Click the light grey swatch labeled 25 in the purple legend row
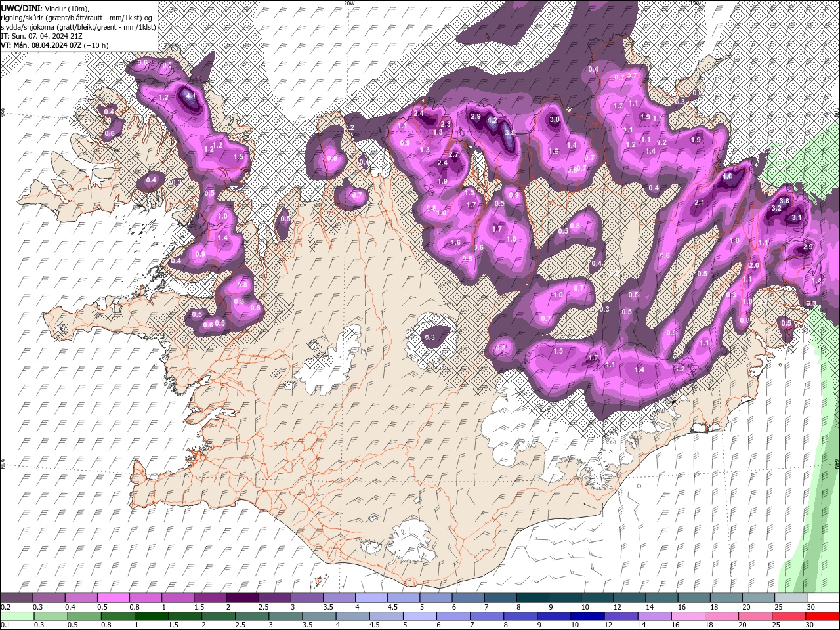The height and width of the screenshot is (630, 840). pos(791,598)
